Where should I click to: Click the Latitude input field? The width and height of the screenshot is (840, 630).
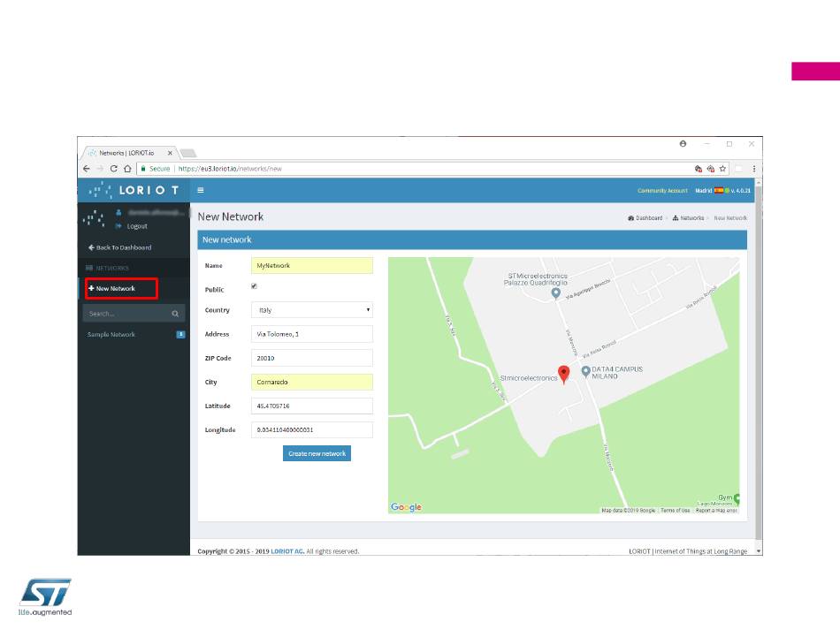coord(312,406)
